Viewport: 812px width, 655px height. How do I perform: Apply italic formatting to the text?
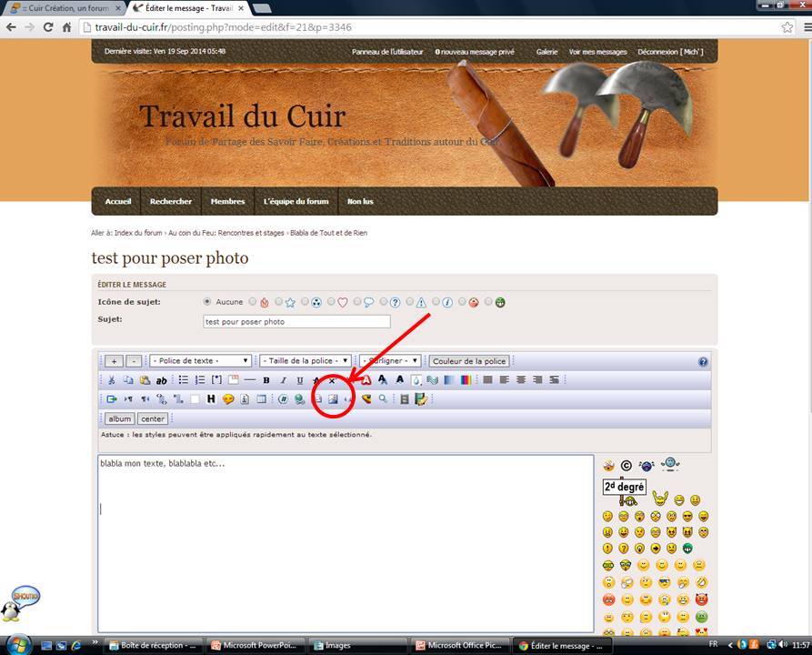283,380
